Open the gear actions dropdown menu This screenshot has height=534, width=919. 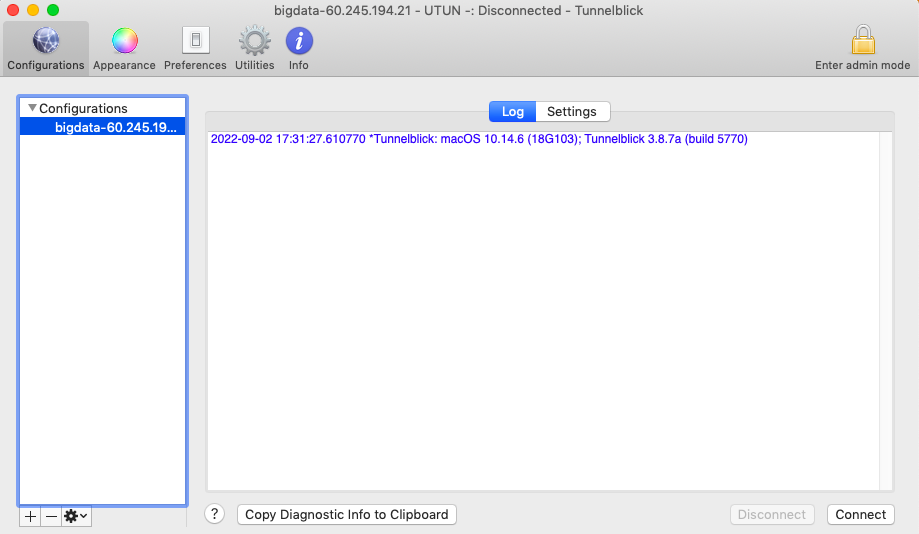coord(76,516)
